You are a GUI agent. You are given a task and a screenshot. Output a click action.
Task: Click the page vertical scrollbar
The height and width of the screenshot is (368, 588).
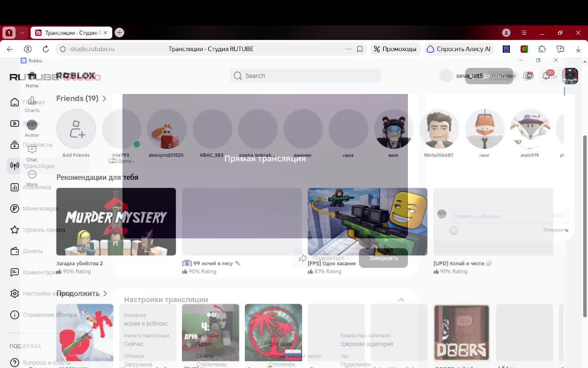click(584, 225)
